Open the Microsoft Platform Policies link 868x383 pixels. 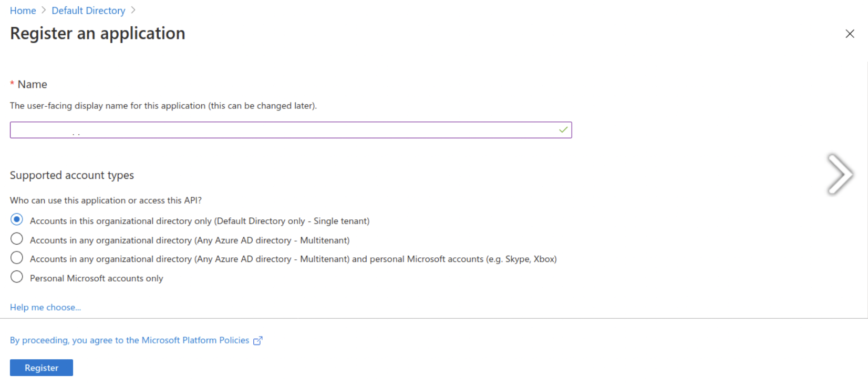[129, 340]
